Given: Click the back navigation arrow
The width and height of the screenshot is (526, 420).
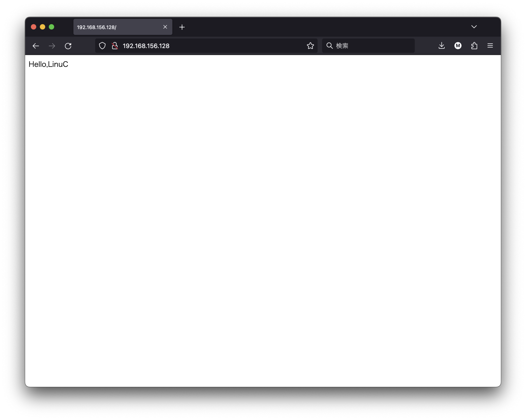Looking at the screenshot, I should (36, 46).
